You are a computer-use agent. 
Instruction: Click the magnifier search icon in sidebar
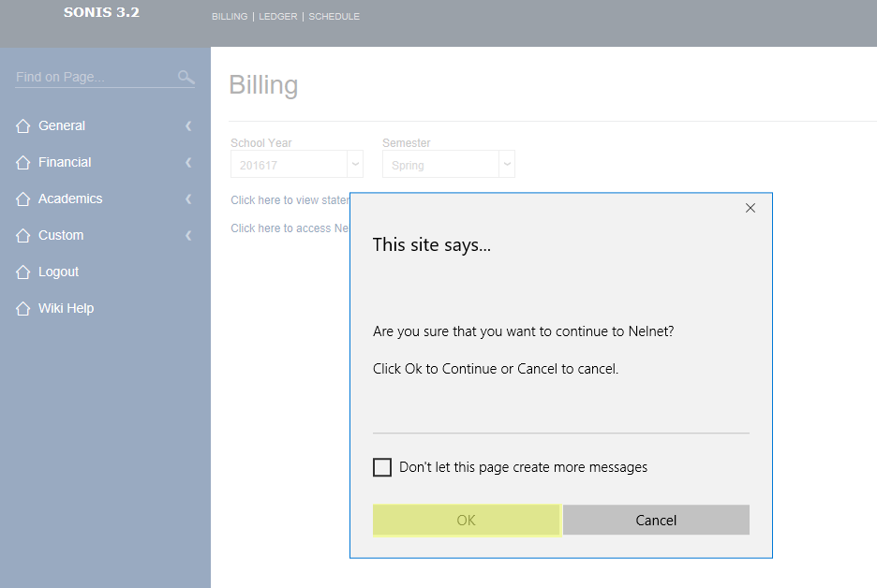click(x=186, y=78)
